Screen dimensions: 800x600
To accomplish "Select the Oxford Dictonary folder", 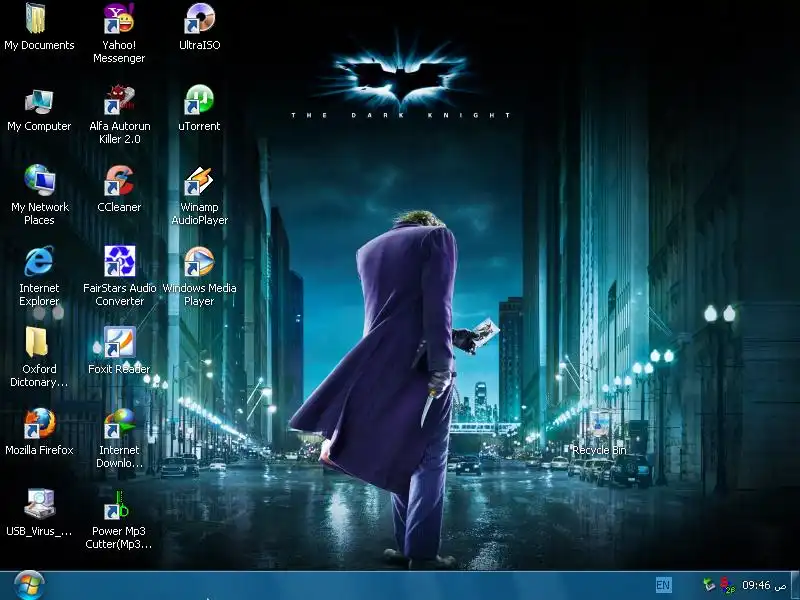I will [x=37, y=341].
